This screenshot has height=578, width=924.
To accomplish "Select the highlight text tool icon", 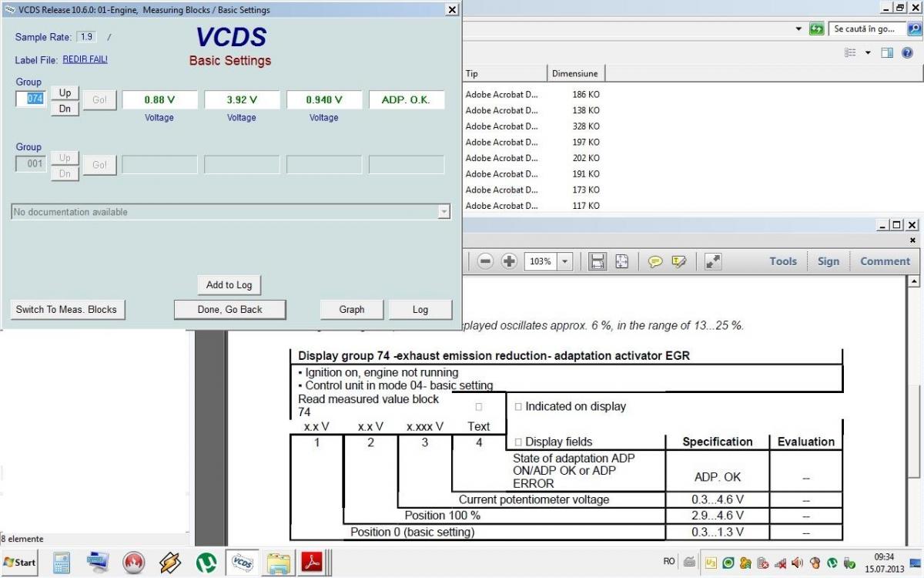I will point(678,261).
